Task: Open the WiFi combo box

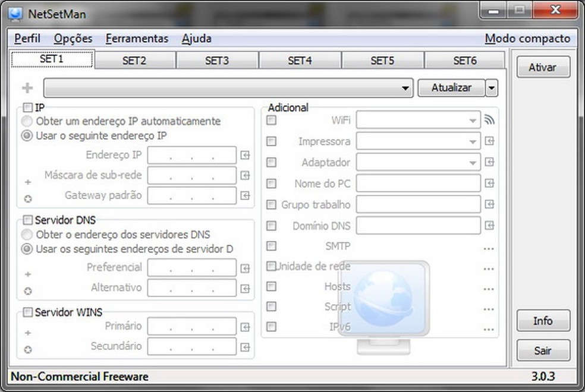Action: click(418, 120)
